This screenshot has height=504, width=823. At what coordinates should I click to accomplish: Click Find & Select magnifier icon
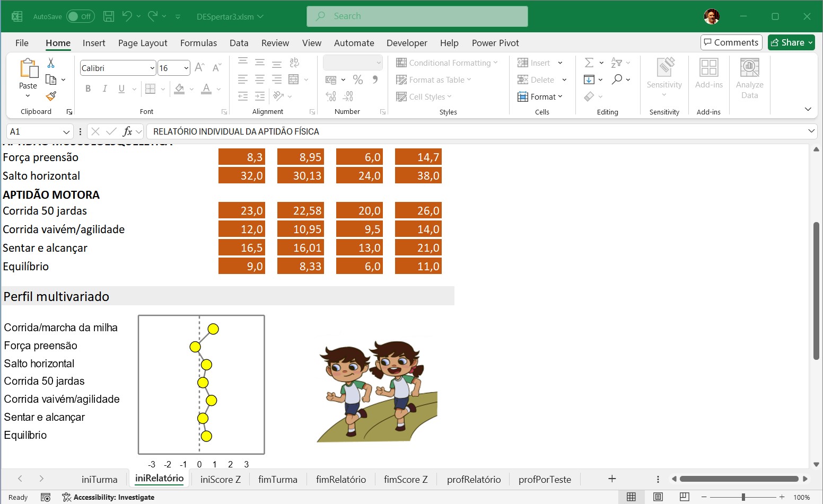[x=617, y=79]
